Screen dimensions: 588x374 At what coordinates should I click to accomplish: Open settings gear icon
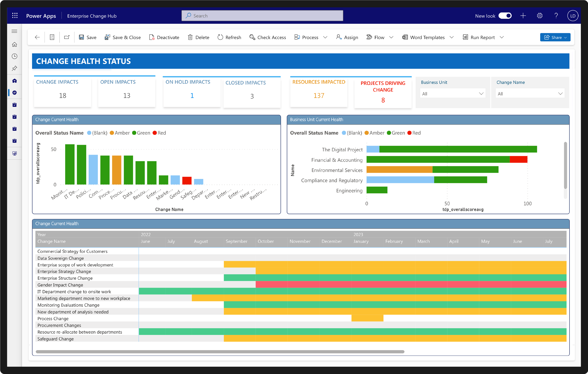pyautogui.click(x=540, y=16)
